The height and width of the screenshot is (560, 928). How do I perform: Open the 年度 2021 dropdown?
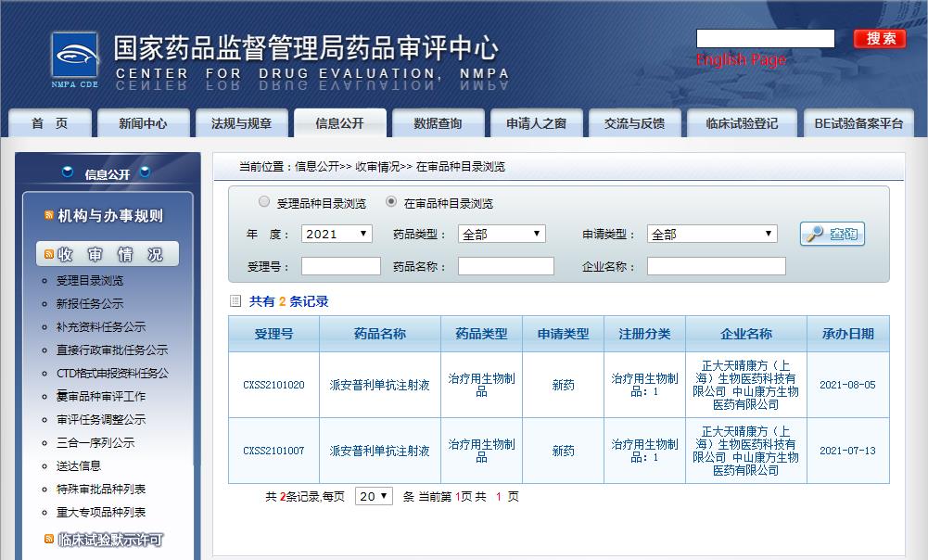pos(337,235)
